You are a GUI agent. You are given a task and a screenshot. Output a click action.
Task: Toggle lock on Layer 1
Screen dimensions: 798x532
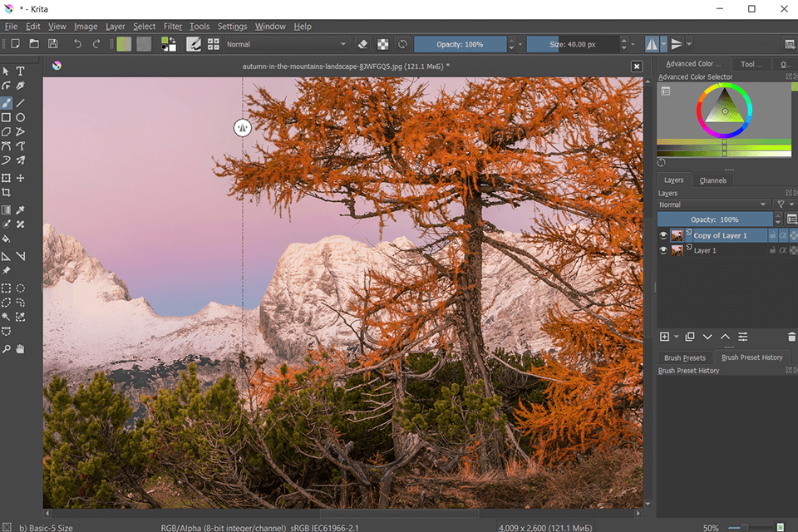click(772, 250)
